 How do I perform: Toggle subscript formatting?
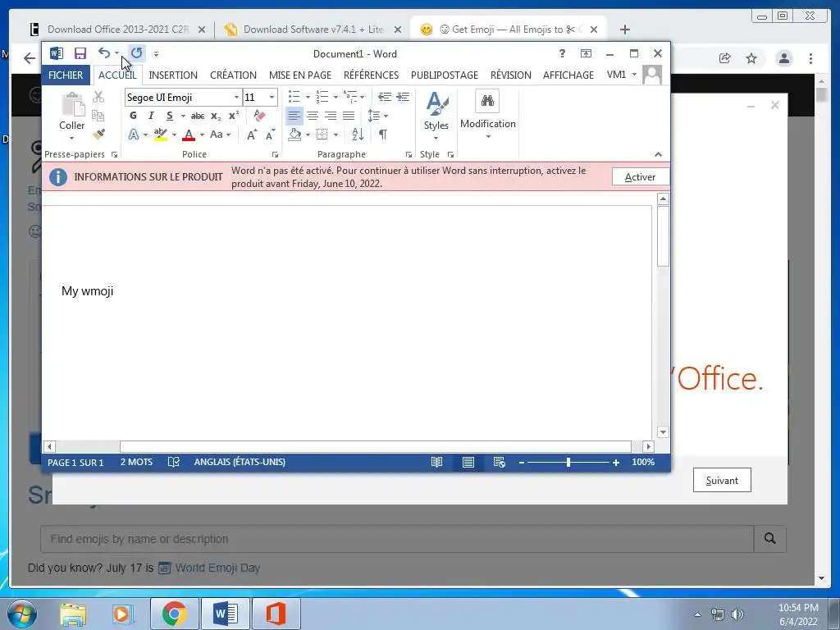point(216,116)
